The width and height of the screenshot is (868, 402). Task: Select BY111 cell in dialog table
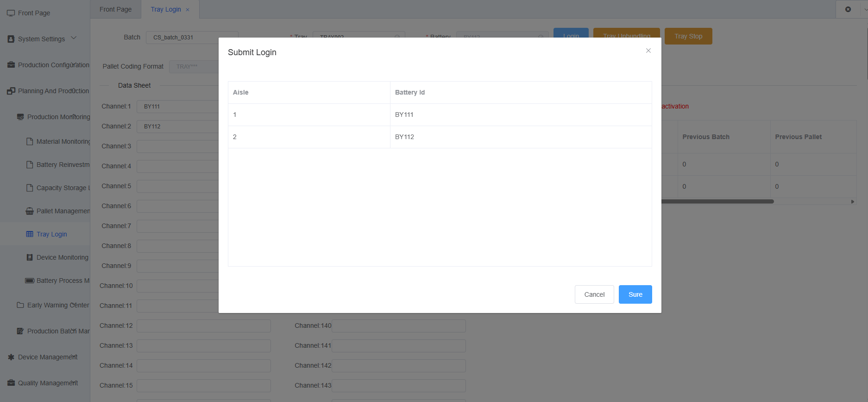[x=521, y=115]
